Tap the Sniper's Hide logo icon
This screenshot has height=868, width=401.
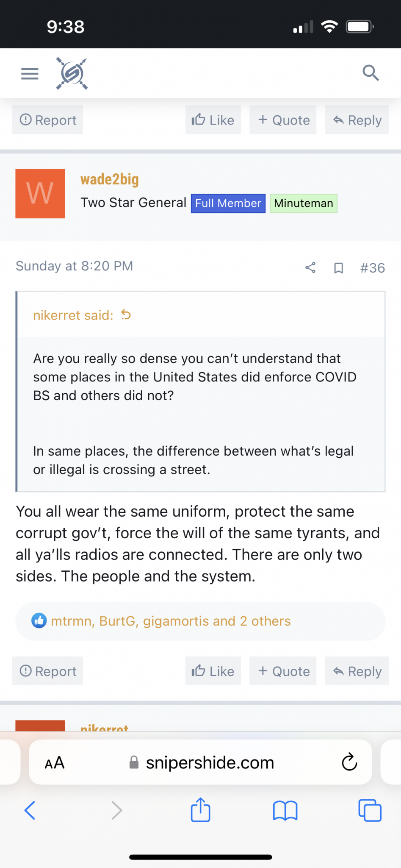pos(72,74)
